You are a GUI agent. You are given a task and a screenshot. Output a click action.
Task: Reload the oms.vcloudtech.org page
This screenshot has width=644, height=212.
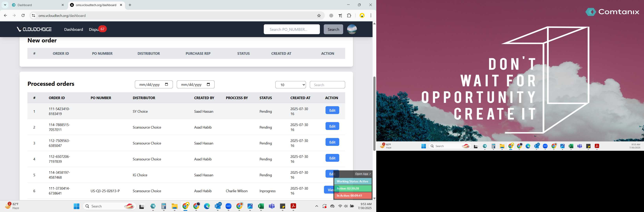click(23, 16)
